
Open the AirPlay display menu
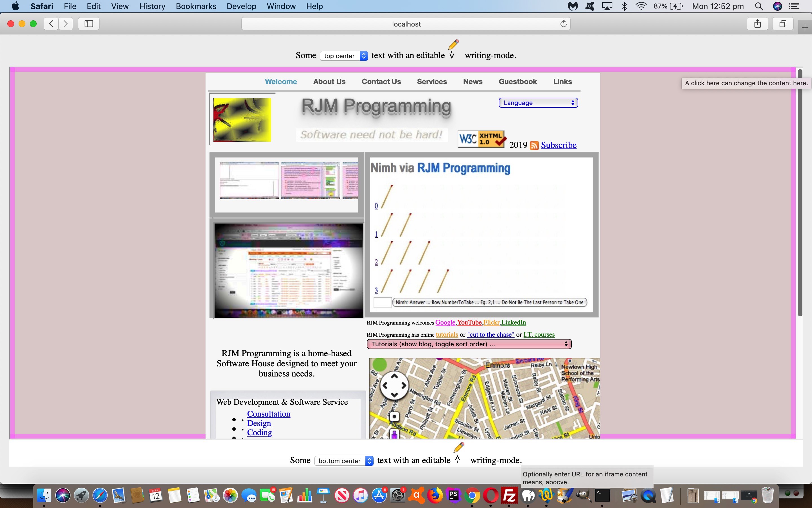(x=607, y=6)
